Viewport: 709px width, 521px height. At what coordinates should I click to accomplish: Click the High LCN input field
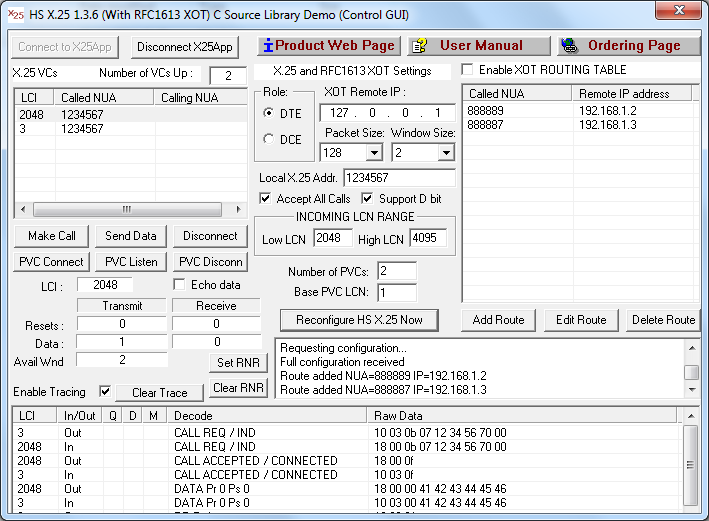[x=428, y=238]
